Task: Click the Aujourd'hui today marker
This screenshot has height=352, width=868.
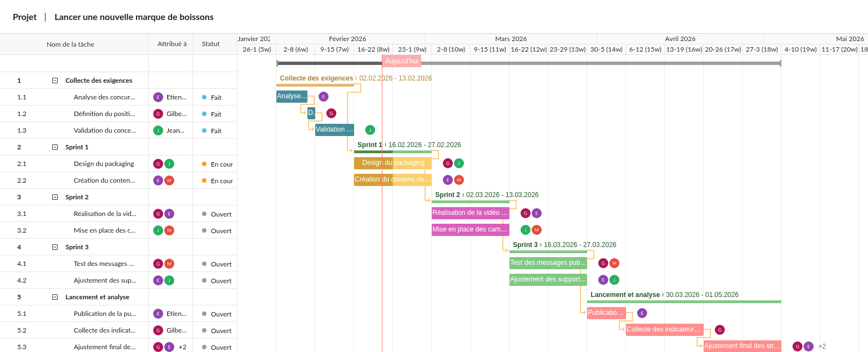Action: tap(401, 61)
